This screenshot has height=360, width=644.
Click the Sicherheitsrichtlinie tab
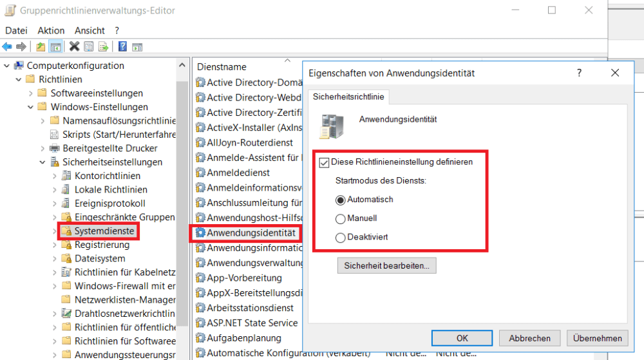[x=348, y=97]
